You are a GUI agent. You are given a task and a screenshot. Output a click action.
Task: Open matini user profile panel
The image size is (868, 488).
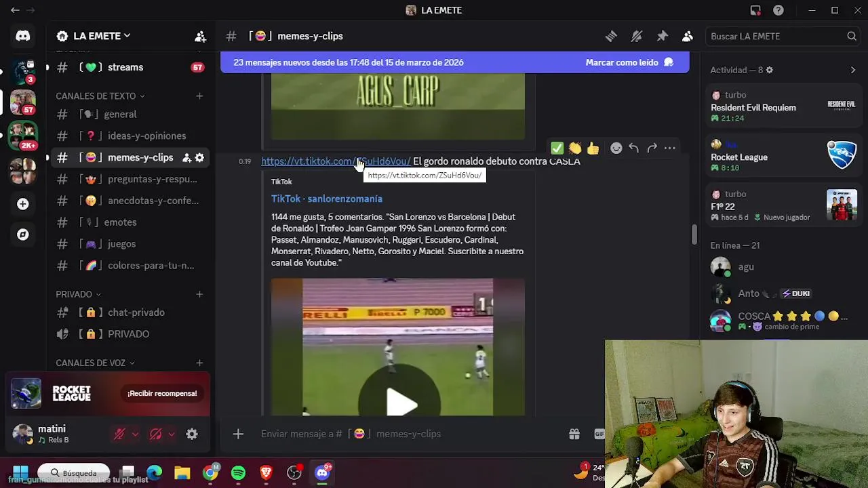pyautogui.click(x=58, y=434)
